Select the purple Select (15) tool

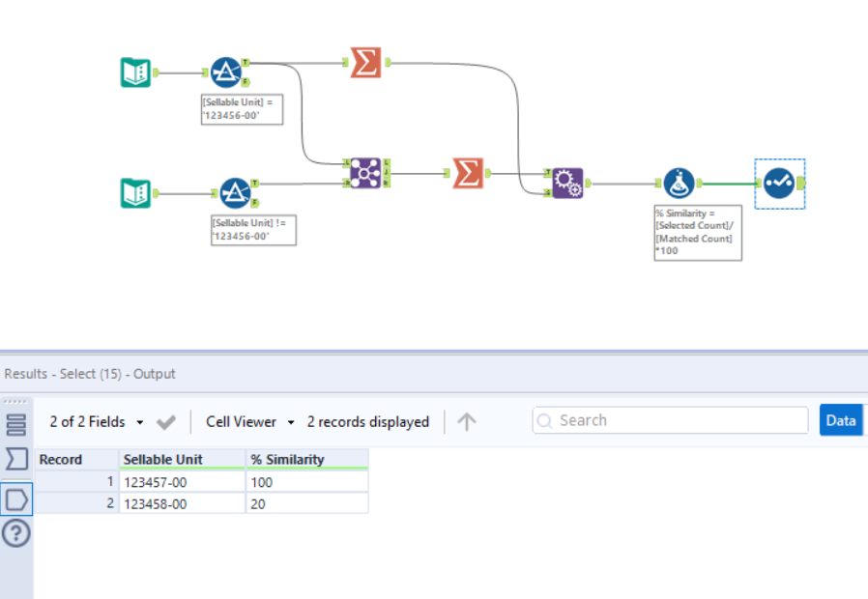click(567, 182)
